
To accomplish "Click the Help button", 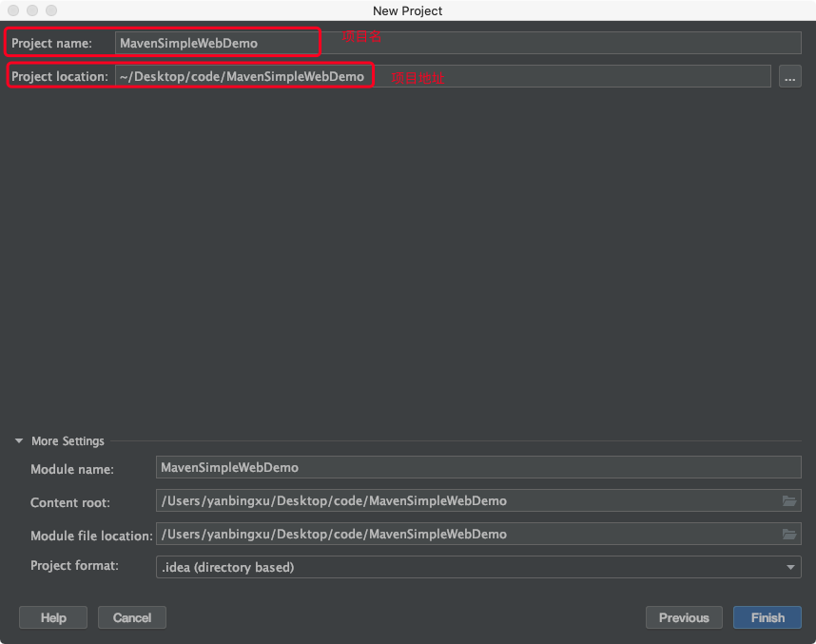I will point(53,617).
